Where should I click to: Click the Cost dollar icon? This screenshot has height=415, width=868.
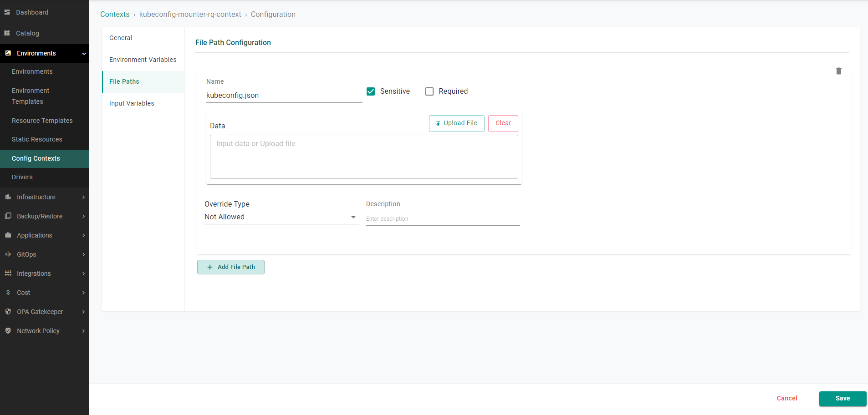click(x=8, y=293)
